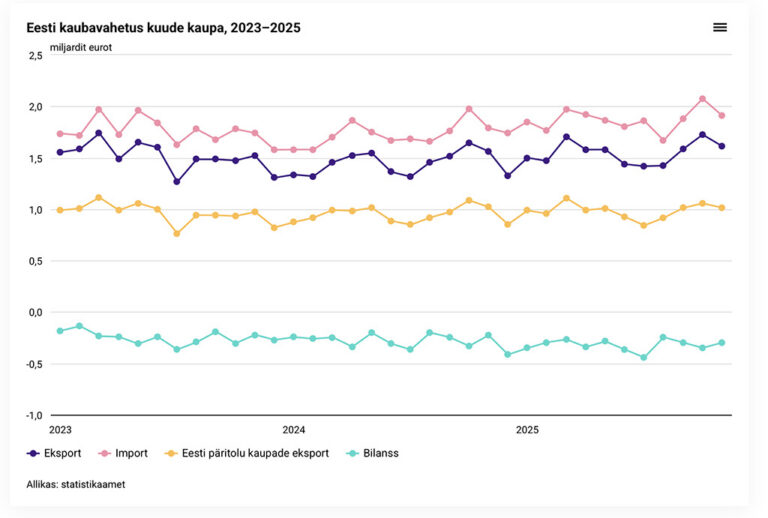Click the 2024 x-axis label
Image resolution: width=768 pixels, height=518 pixels.
pyautogui.click(x=293, y=430)
